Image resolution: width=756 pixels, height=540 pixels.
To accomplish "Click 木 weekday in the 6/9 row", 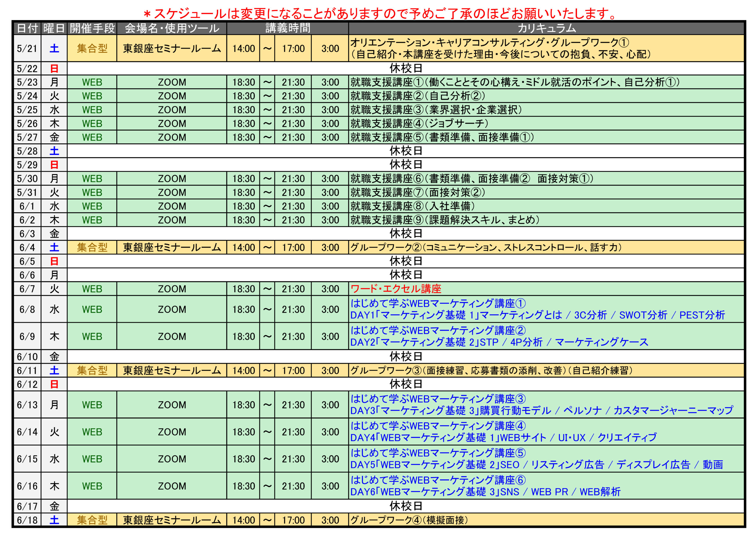I will (54, 336).
